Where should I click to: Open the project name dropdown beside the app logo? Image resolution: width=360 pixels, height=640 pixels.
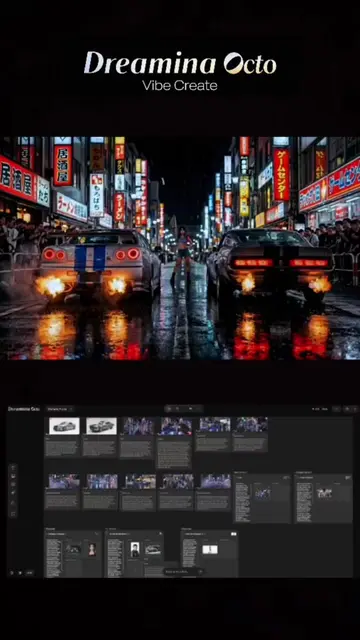(x=60, y=409)
